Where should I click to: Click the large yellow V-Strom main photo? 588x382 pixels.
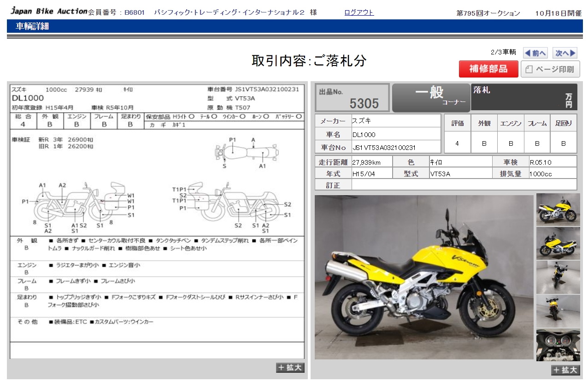[423, 277]
